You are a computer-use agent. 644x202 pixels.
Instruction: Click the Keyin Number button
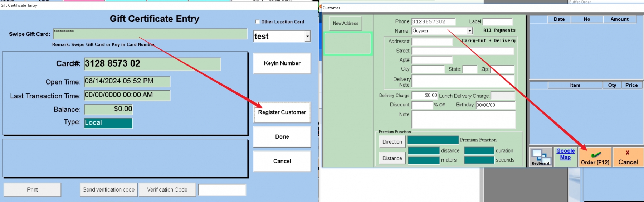click(x=282, y=63)
